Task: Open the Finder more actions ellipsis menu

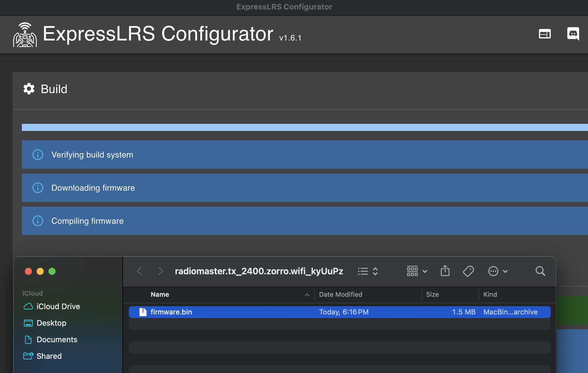Action: pyautogui.click(x=498, y=271)
